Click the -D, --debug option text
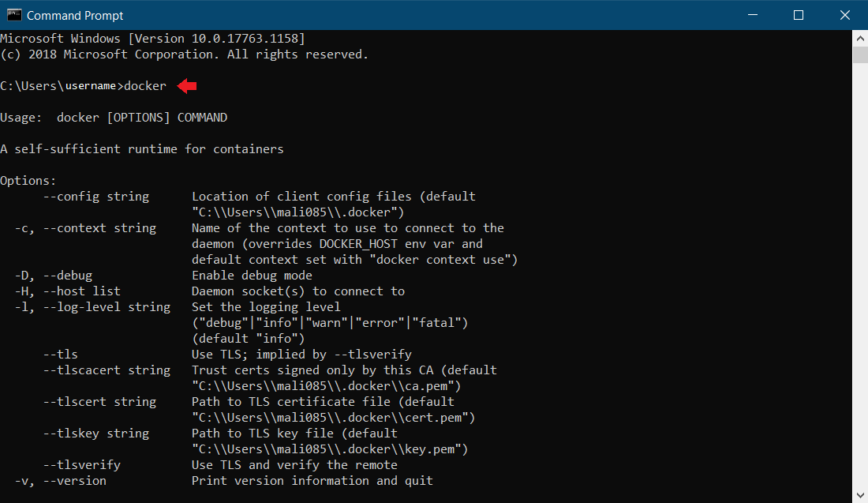Viewport: 868px width, 503px height. pyautogui.click(x=54, y=276)
